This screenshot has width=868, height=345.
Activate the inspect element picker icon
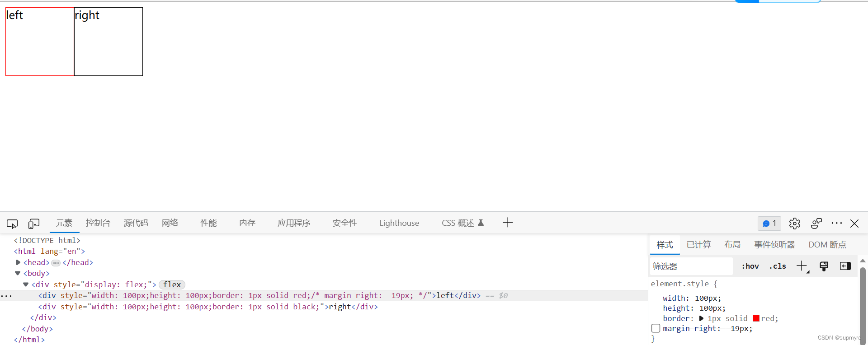pyautogui.click(x=12, y=224)
